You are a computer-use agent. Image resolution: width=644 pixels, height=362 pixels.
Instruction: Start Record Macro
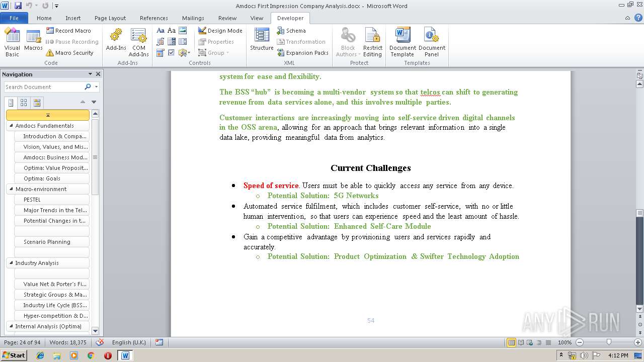68,31
